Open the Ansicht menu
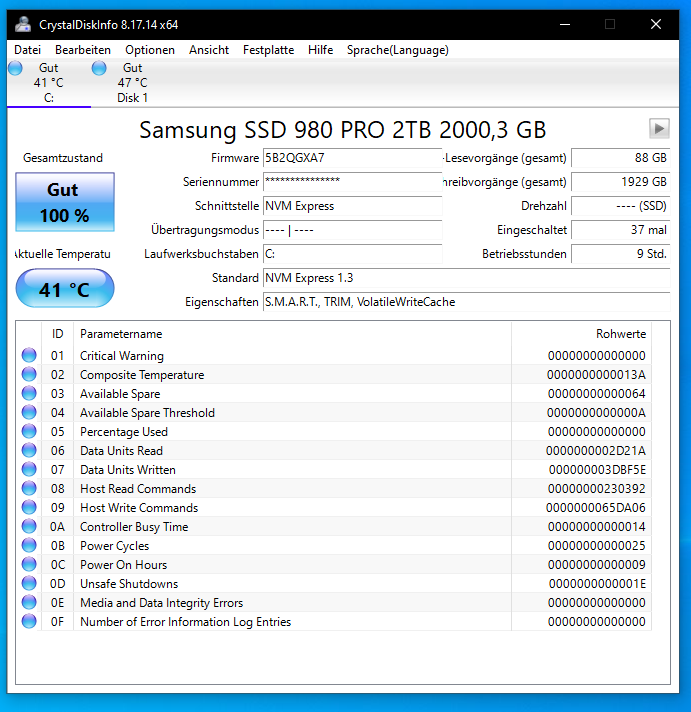This screenshot has width=691, height=712. (209, 50)
